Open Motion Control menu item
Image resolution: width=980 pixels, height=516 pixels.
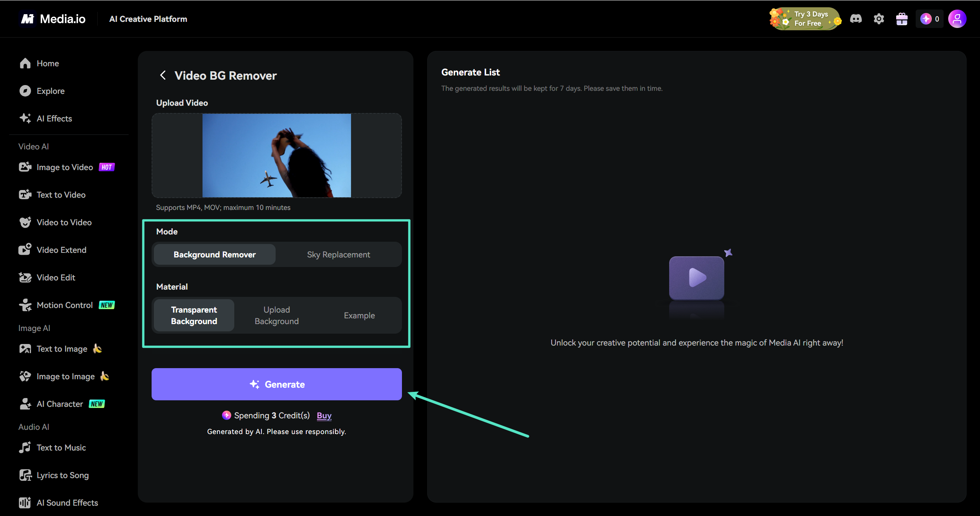coord(65,305)
